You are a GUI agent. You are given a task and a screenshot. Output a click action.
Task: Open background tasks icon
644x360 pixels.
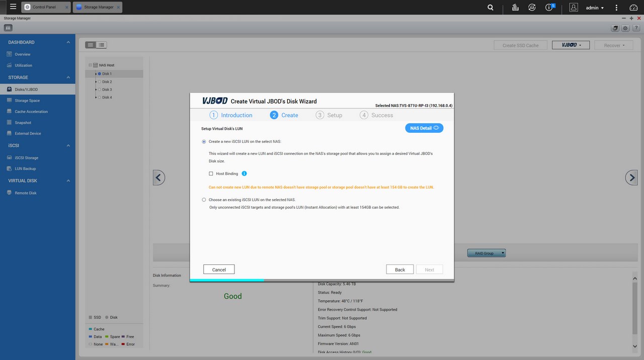[x=515, y=8]
